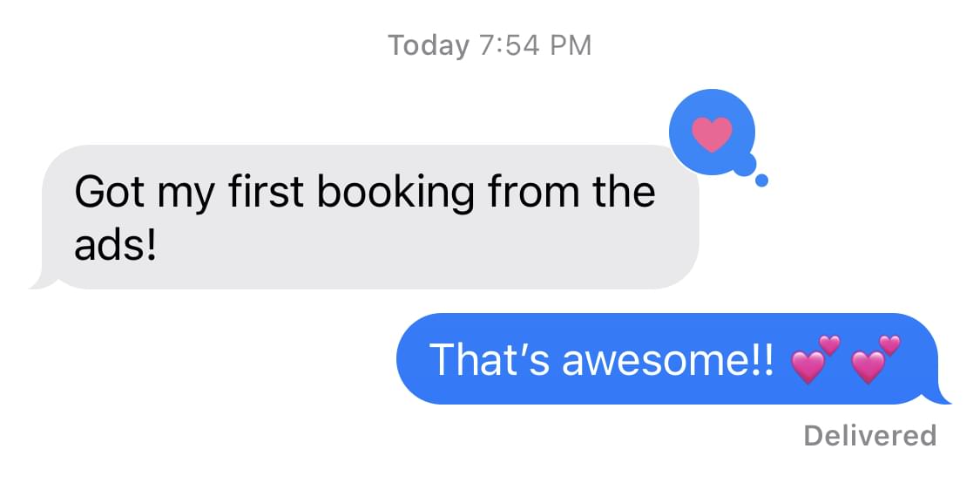The height and width of the screenshot is (483, 980).
Task: Tap the small blue dot below the tapback
Action: [761, 180]
